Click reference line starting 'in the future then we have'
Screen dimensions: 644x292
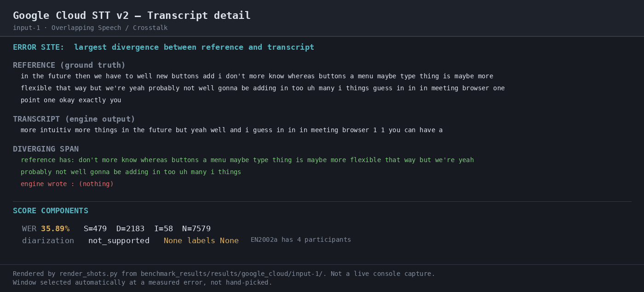257,76
